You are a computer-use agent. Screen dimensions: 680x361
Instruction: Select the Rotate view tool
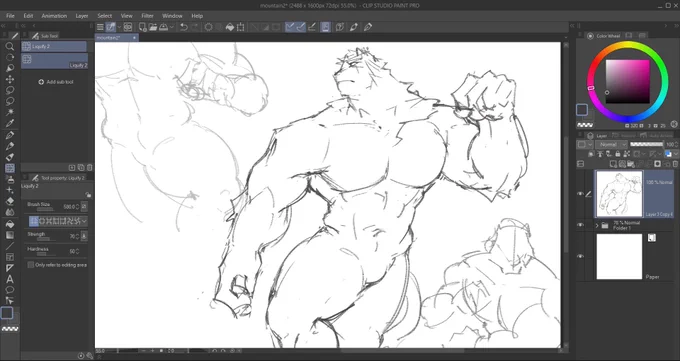(x=10, y=57)
